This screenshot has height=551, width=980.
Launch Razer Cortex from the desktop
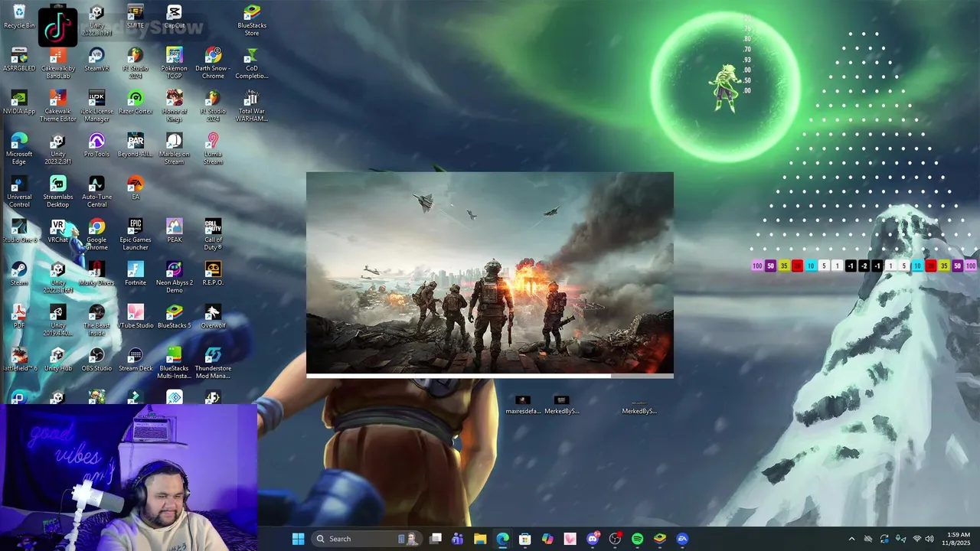click(136, 103)
